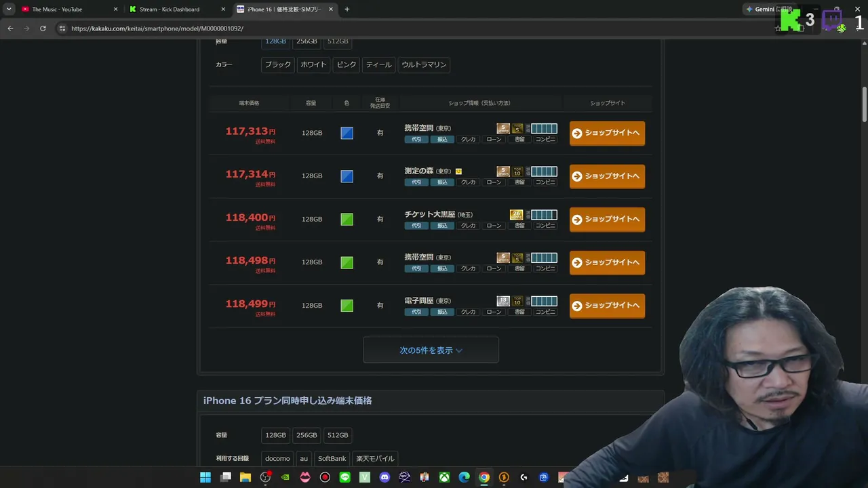Click blue color swatch in 117,314円 row
This screenshot has height=488, width=868.
347,176
